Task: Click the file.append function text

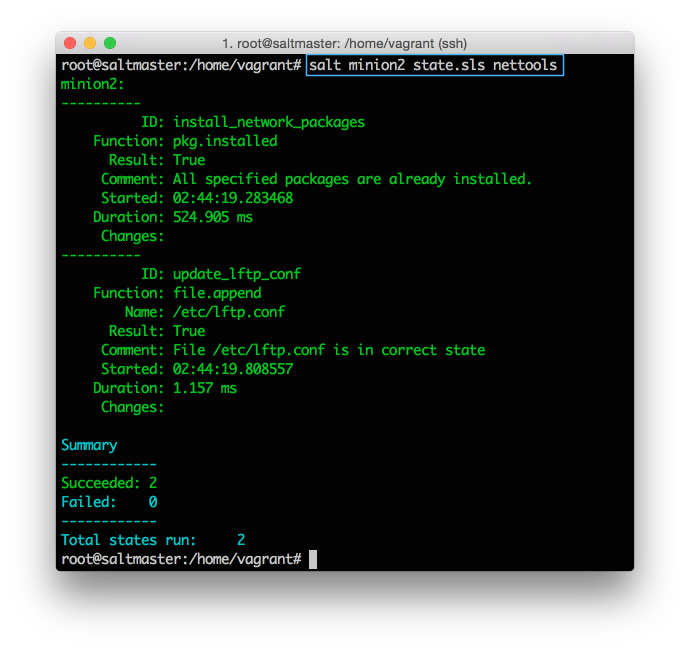Action: coord(216,293)
